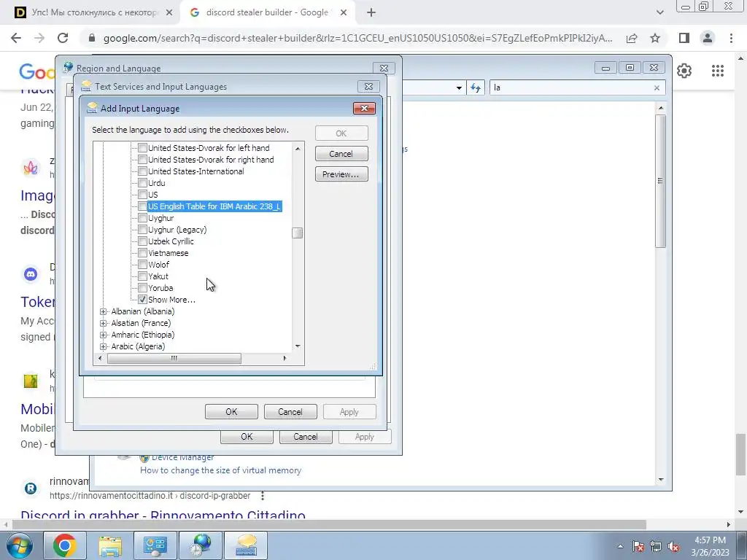Click OK in Region and Language dialog
This screenshot has height=560, width=747.
[x=247, y=437]
